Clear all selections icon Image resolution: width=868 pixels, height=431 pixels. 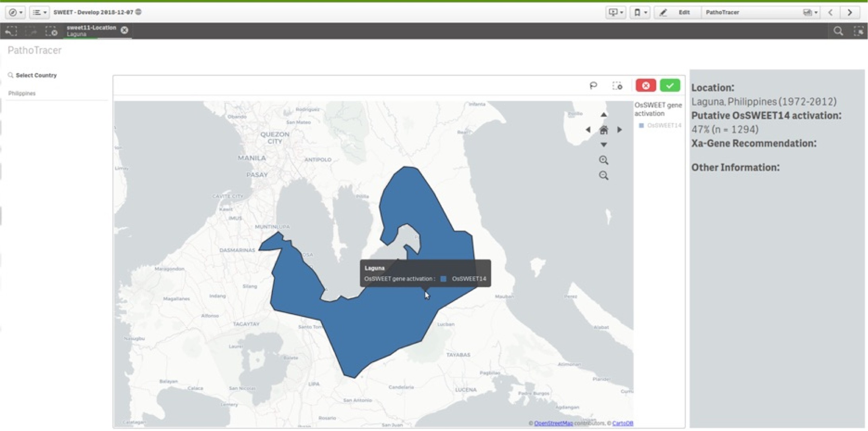51,31
